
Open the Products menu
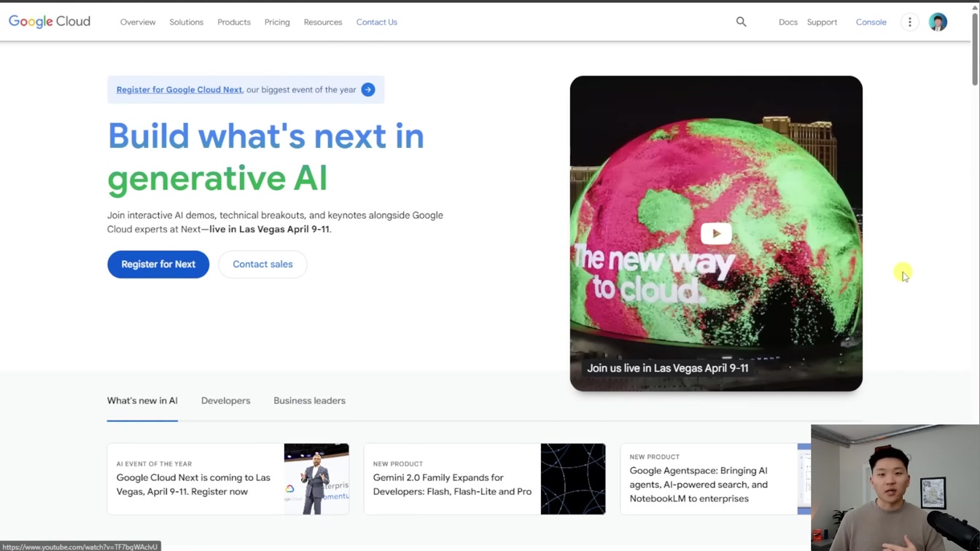(x=234, y=22)
